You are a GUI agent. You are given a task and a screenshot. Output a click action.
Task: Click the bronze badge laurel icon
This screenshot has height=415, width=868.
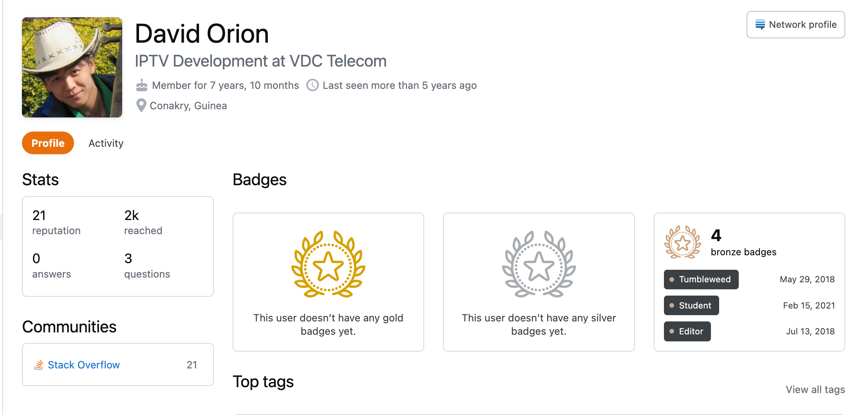[x=682, y=242]
